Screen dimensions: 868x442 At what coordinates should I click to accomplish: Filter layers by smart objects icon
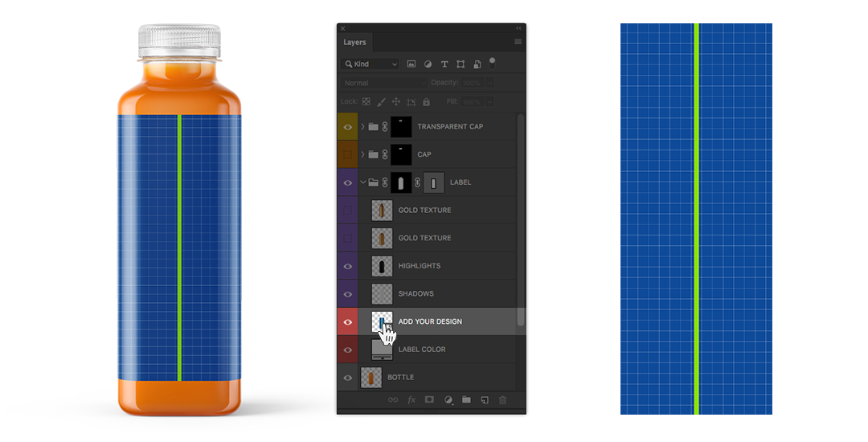[x=477, y=64]
